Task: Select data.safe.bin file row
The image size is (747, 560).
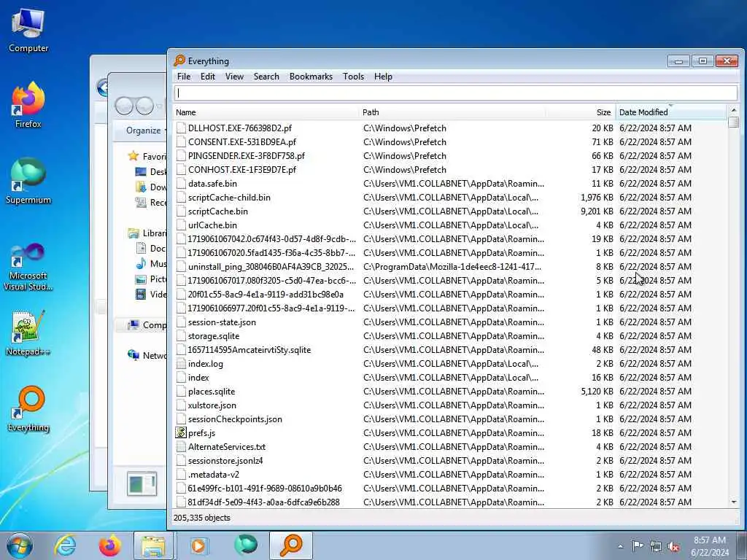Action: [x=433, y=183]
